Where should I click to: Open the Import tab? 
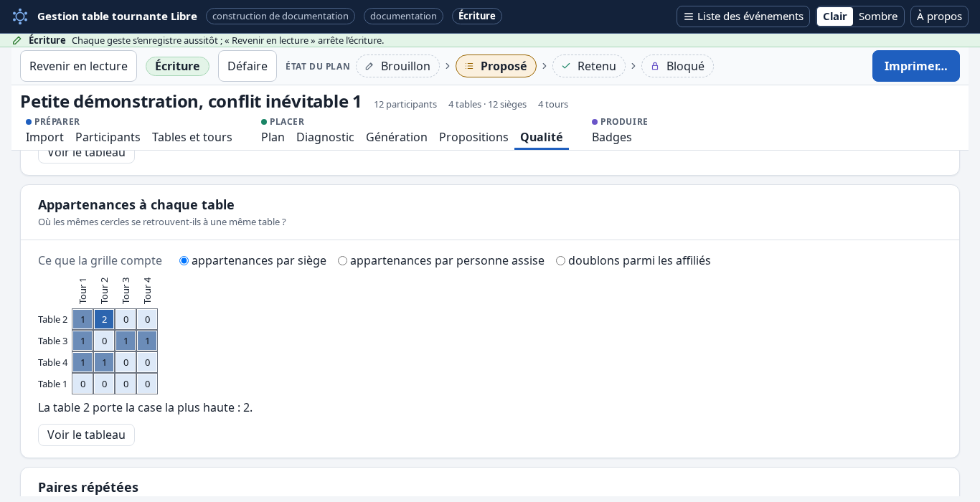pos(44,137)
